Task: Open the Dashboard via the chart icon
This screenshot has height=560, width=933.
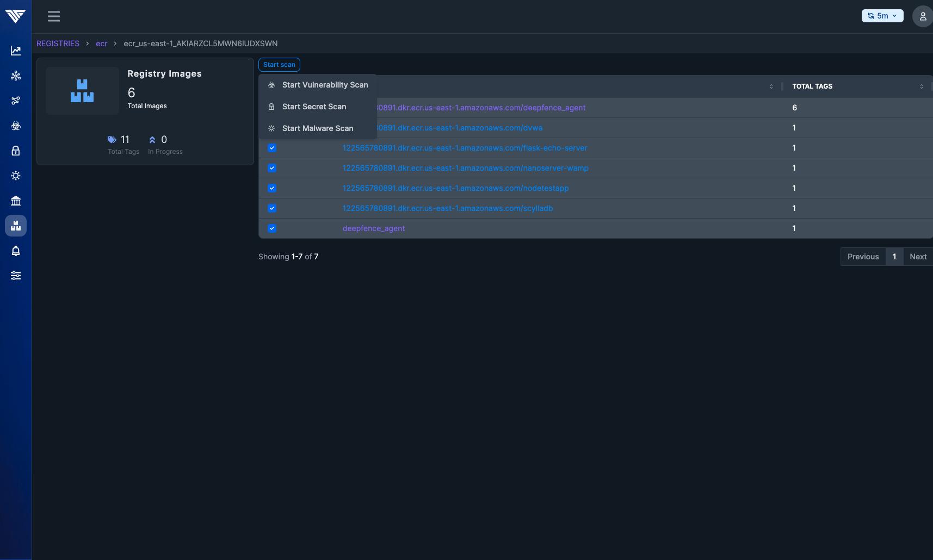Action: click(x=16, y=50)
